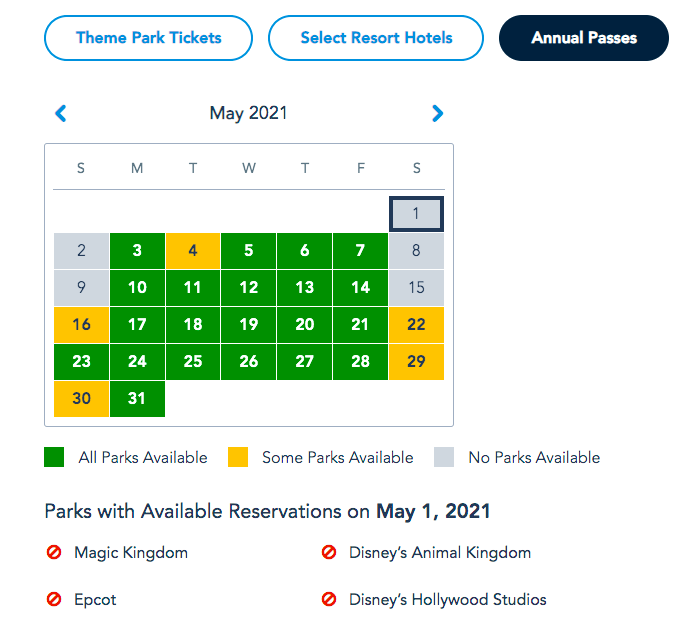Click yellow Some Parks Available swatch

(238, 458)
